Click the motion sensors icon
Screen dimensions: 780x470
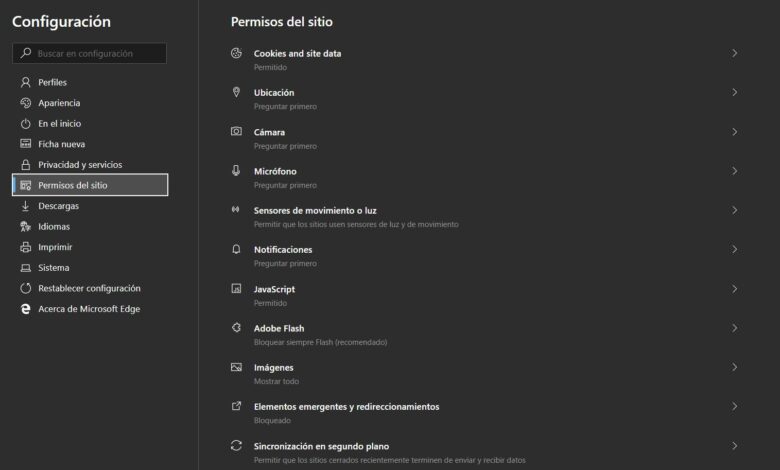pos(236,210)
